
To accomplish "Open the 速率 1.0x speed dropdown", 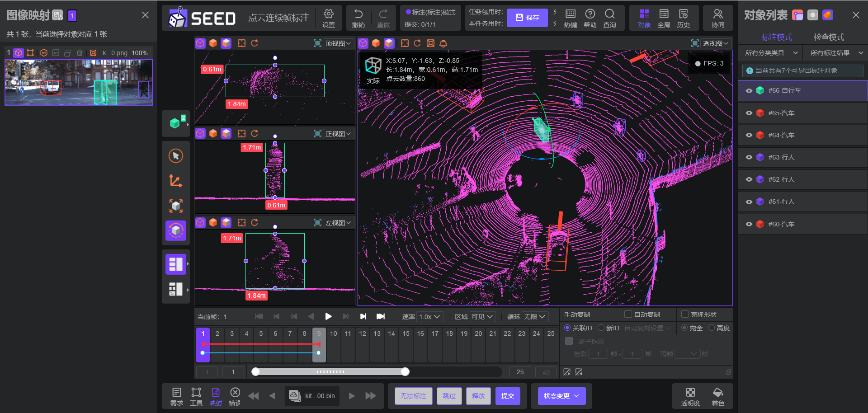I will click(x=429, y=317).
